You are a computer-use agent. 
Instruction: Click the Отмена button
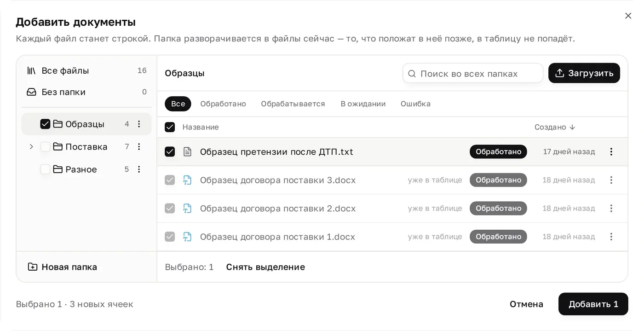point(526,304)
